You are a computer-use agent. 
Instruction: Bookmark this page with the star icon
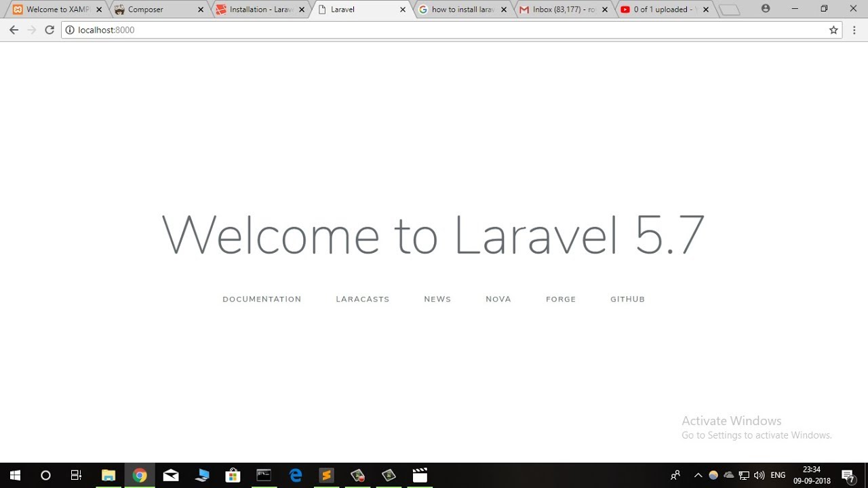(x=833, y=30)
